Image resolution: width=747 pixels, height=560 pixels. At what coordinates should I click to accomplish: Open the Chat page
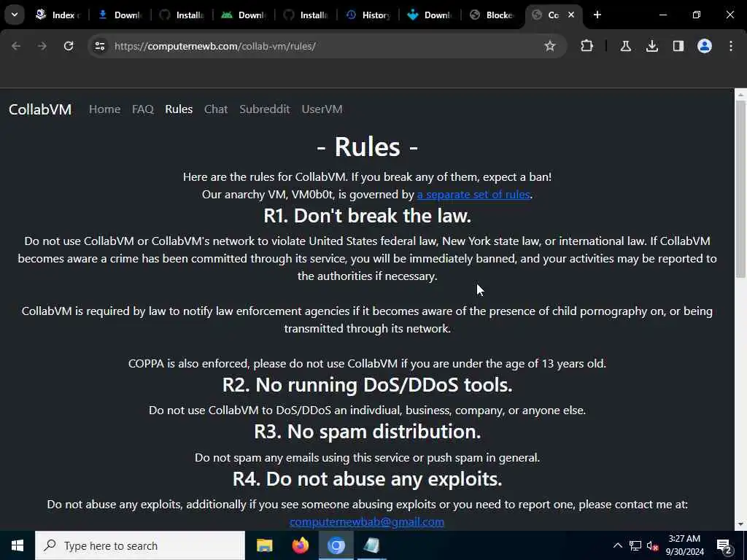216,109
